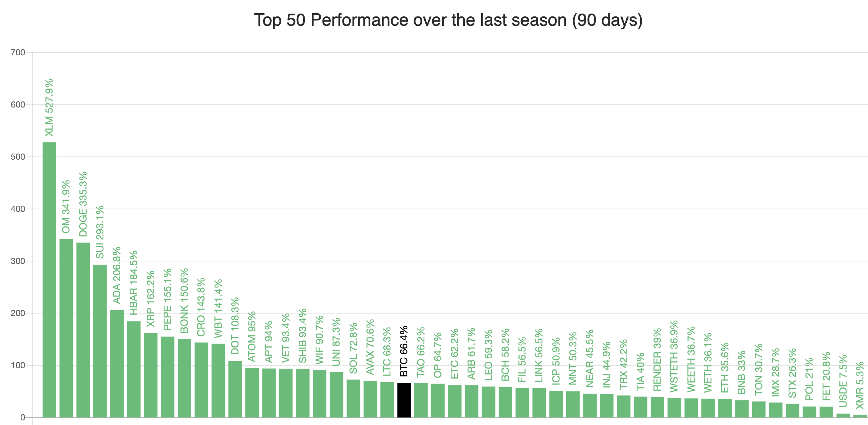Click the BTC 66.4% data label
This screenshot has height=425, width=868.
click(404, 351)
